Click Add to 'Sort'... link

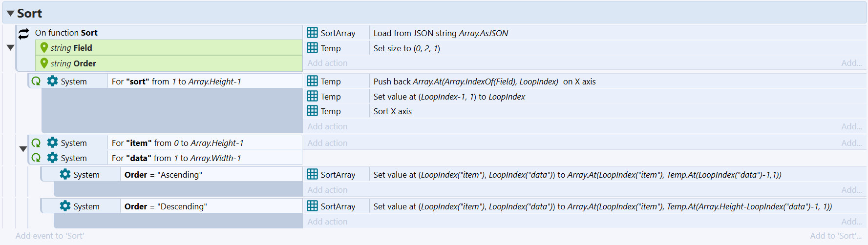coord(836,236)
